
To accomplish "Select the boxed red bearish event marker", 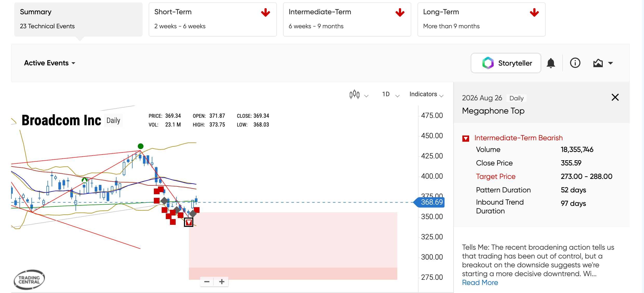I will click(189, 222).
